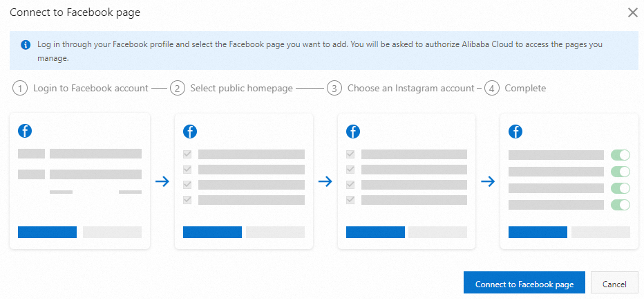This screenshot has height=299, width=644.
Task: Click Facebook logo in the third step card
Action: [353, 131]
